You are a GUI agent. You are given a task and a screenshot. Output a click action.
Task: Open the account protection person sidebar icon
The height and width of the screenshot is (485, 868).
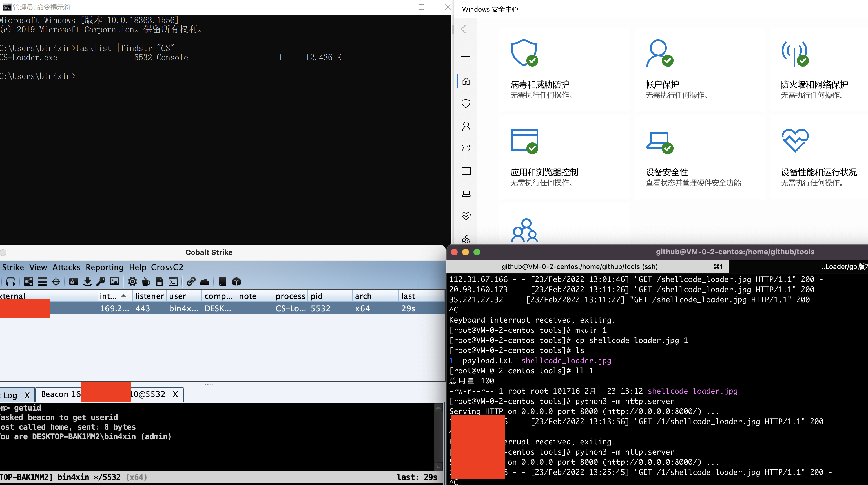click(x=466, y=126)
